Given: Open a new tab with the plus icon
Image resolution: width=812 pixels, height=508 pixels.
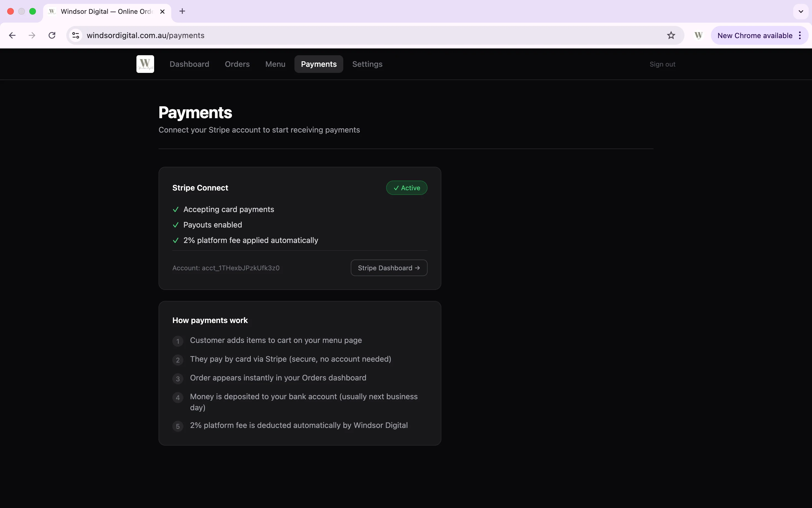Looking at the screenshot, I should (182, 11).
